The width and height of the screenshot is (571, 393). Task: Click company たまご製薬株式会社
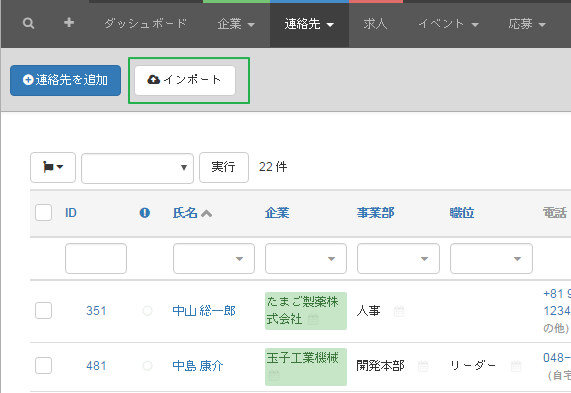click(302, 310)
